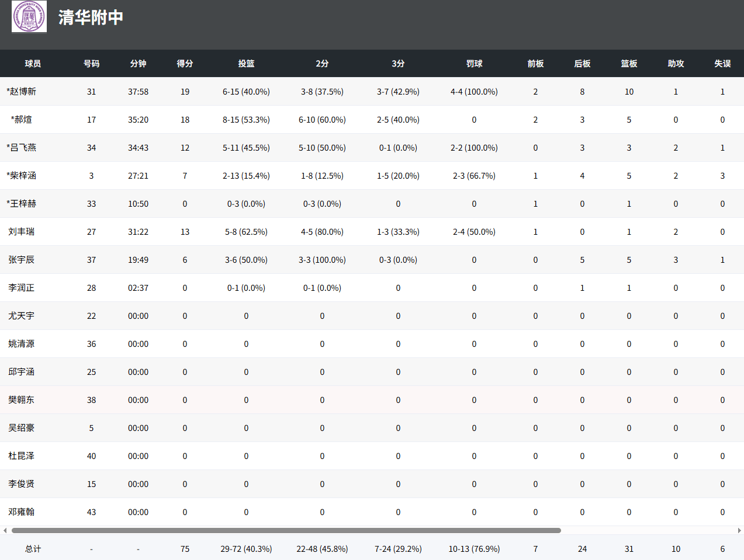
Task: Click the 助攻 column header
Action: 676,64
